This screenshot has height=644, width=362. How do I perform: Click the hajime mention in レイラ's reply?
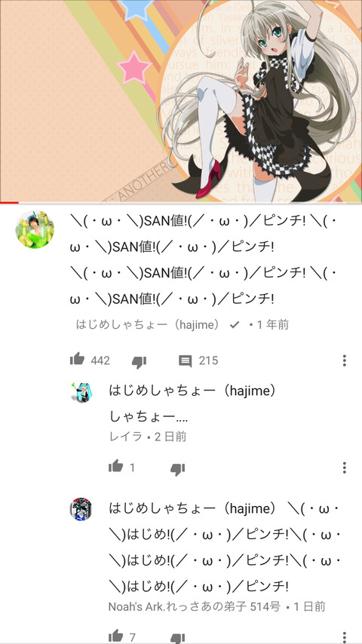(192, 391)
